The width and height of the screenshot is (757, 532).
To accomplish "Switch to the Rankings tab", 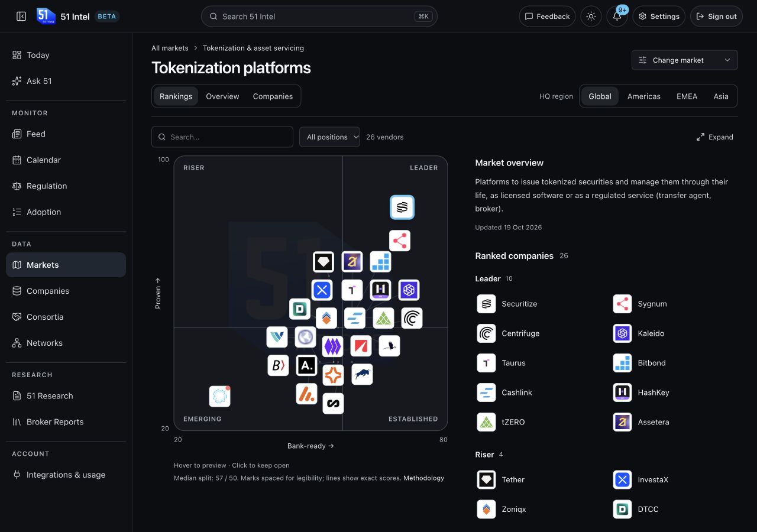I will tap(176, 96).
